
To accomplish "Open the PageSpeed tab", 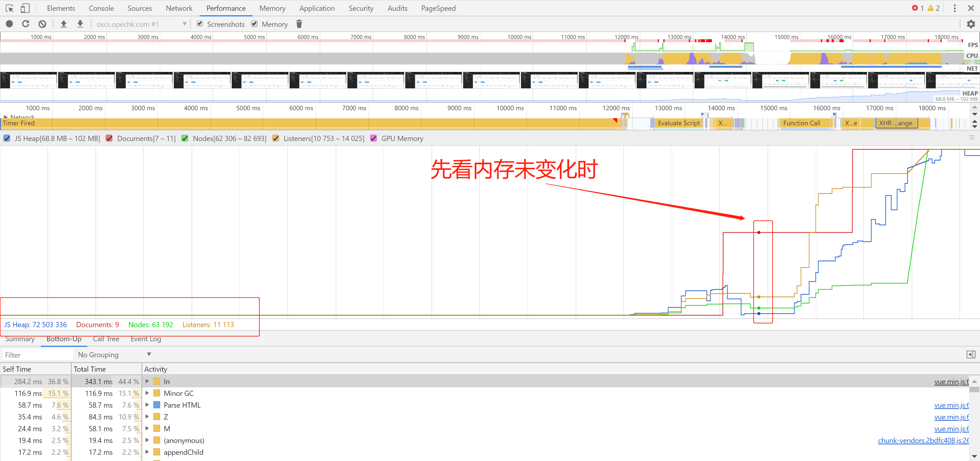I will [438, 8].
